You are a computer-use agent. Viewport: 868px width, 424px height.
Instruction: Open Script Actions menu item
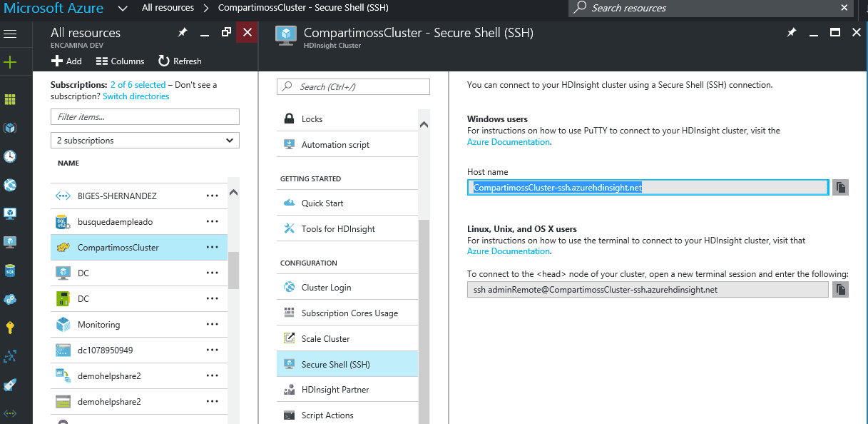tap(347, 415)
